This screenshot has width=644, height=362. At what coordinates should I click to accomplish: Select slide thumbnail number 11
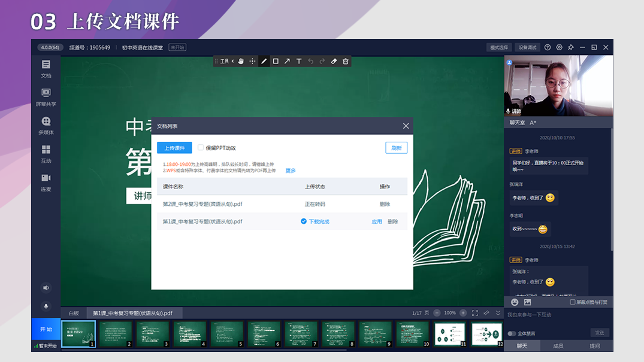point(450,334)
